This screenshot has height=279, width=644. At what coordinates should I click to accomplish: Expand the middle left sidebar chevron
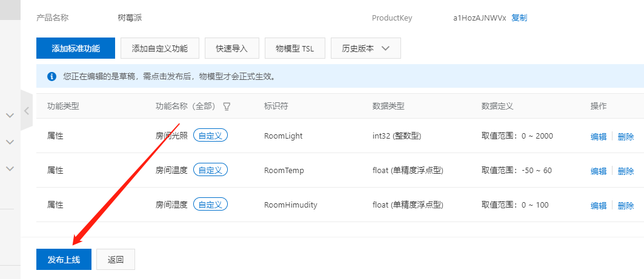click(10, 142)
